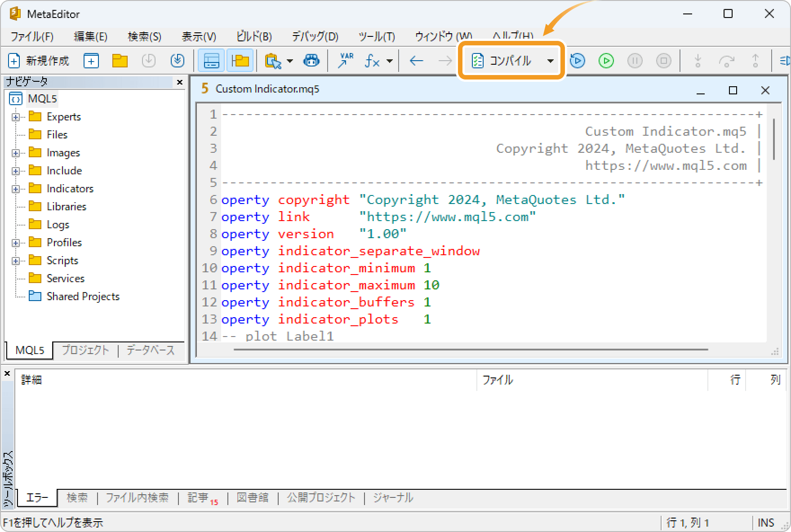Expand the Experts folder
Screen dimensions: 791x532
[16, 117]
